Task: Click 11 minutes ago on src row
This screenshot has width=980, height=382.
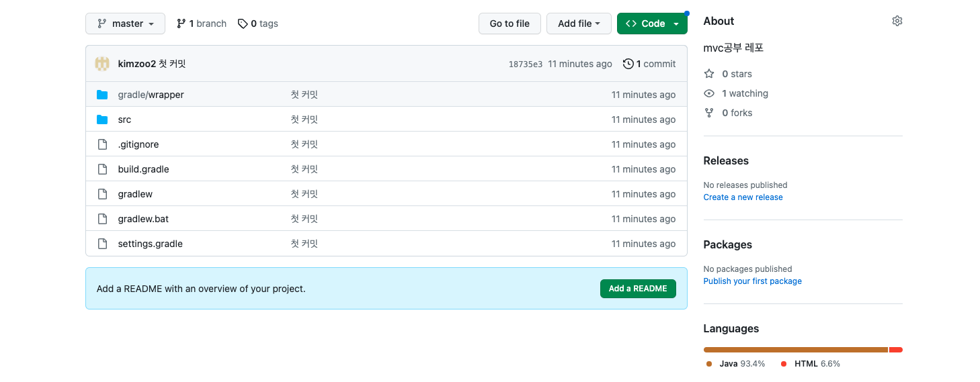Action: (x=643, y=120)
